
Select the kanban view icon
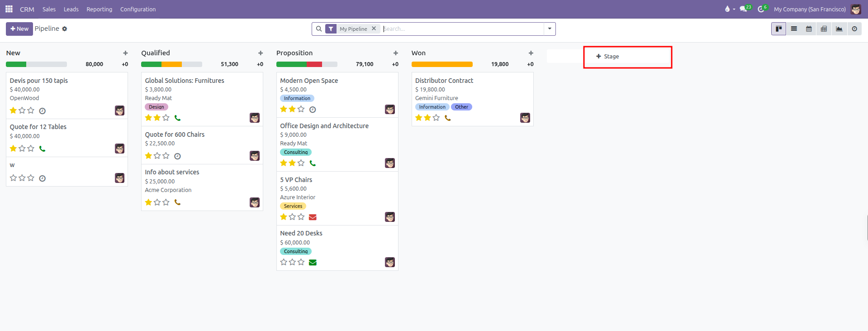(778, 29)
